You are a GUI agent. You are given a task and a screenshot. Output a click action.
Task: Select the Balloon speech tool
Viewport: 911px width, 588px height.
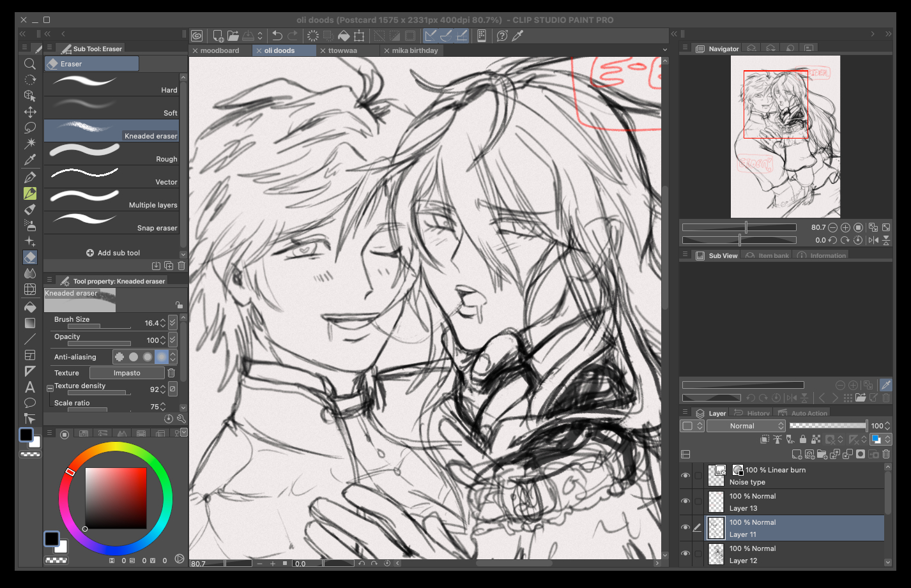coord(29,403)
